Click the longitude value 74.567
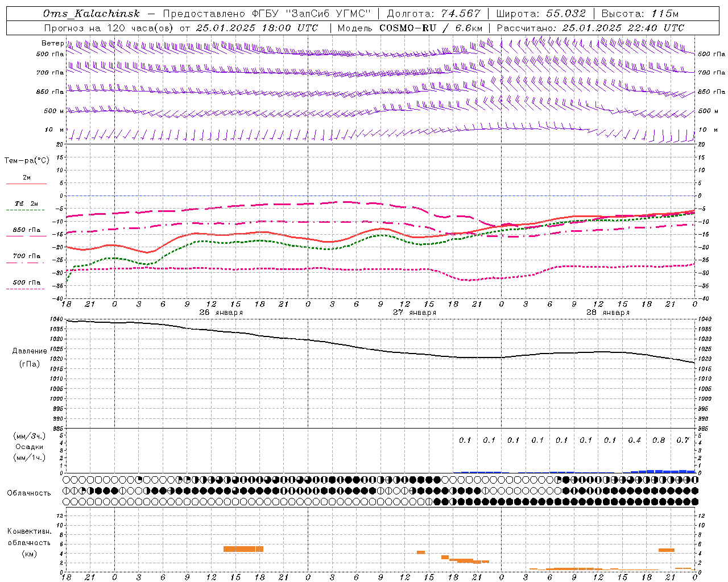The width and height of the screenshot is (728, 582). pyautogui.click(x=461, y=14)
